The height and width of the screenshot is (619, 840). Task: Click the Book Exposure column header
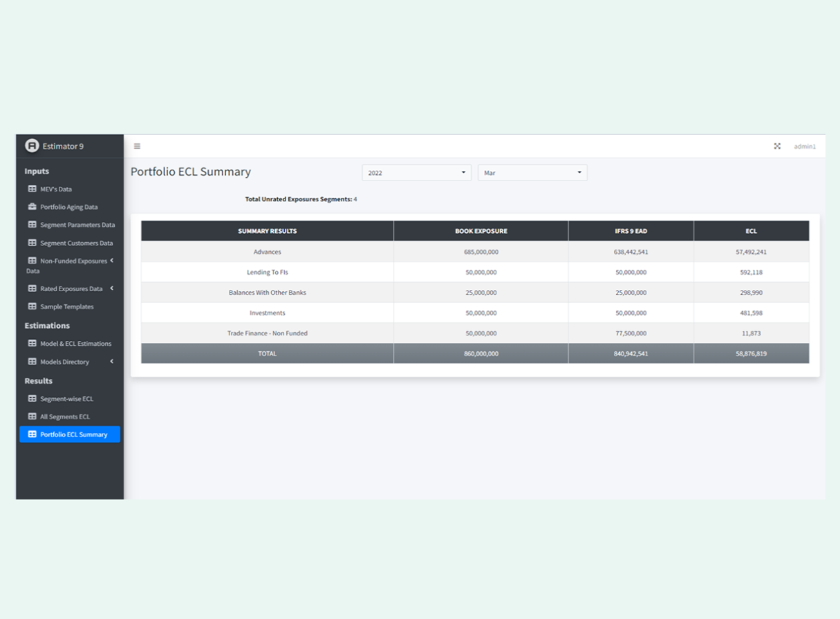pos(480,231)
